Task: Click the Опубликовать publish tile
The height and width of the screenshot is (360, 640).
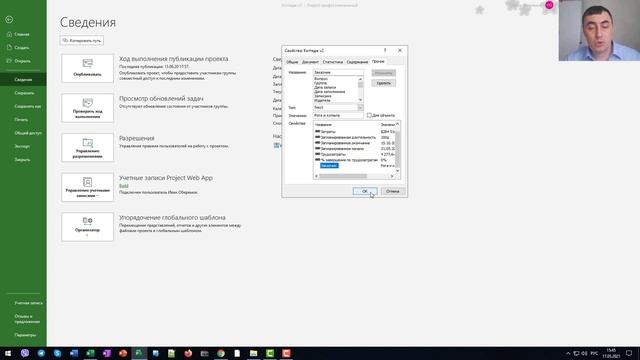Action: (x=87, y=69)
